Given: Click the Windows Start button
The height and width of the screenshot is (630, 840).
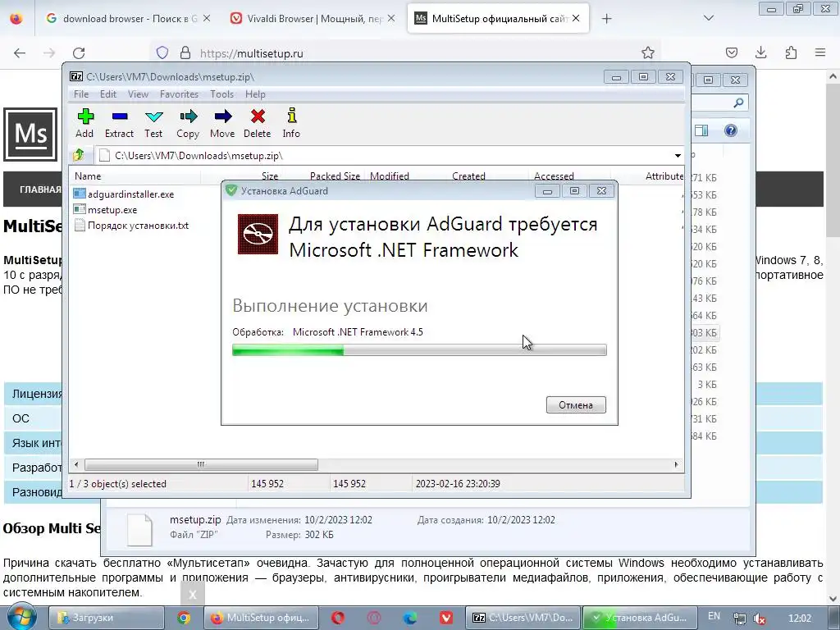Looking at the screenshot, I should [x=21, y=617].
